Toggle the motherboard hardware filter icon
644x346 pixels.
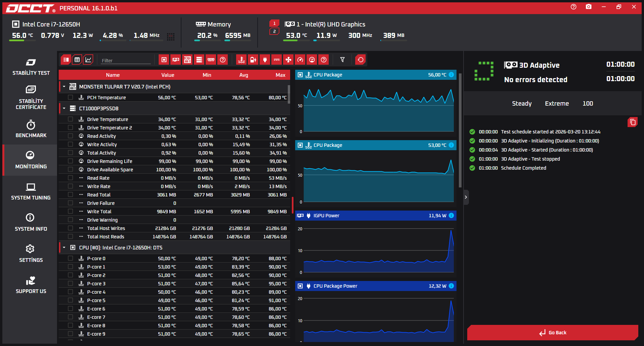tap(187, 60)
